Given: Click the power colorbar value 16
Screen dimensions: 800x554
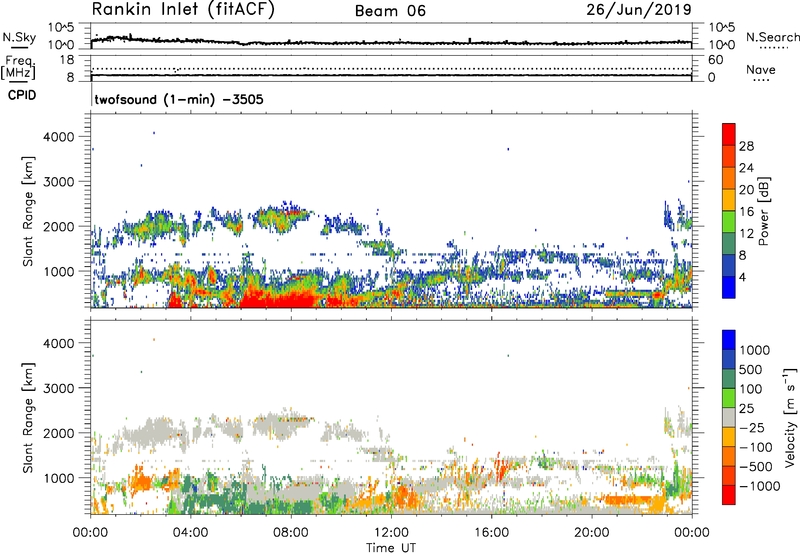Looking at the screenshot, I should [746, 212].
